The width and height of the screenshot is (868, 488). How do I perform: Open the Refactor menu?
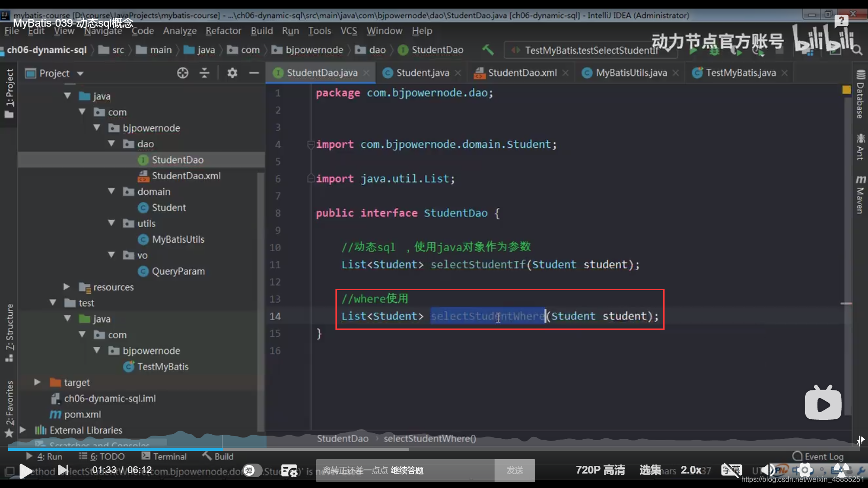click(223, 31)
